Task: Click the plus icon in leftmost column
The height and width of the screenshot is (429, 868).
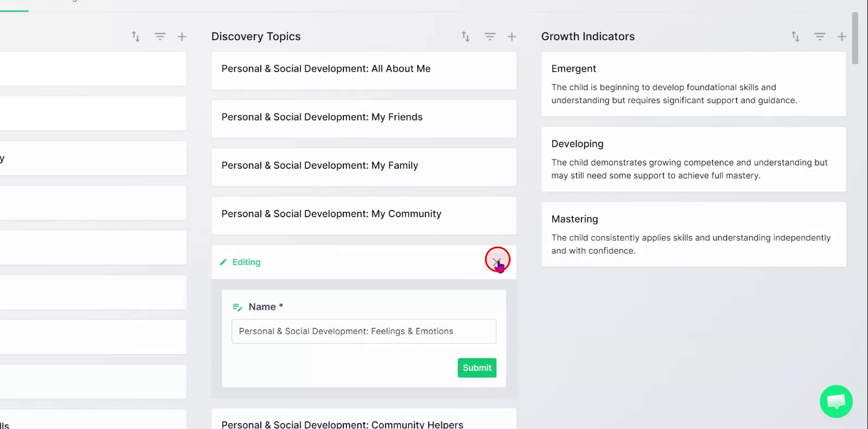Action: [182, 36]
